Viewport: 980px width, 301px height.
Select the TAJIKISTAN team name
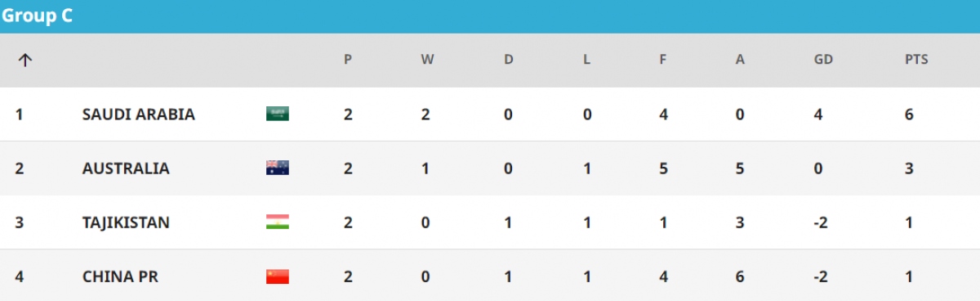[126, 222]
